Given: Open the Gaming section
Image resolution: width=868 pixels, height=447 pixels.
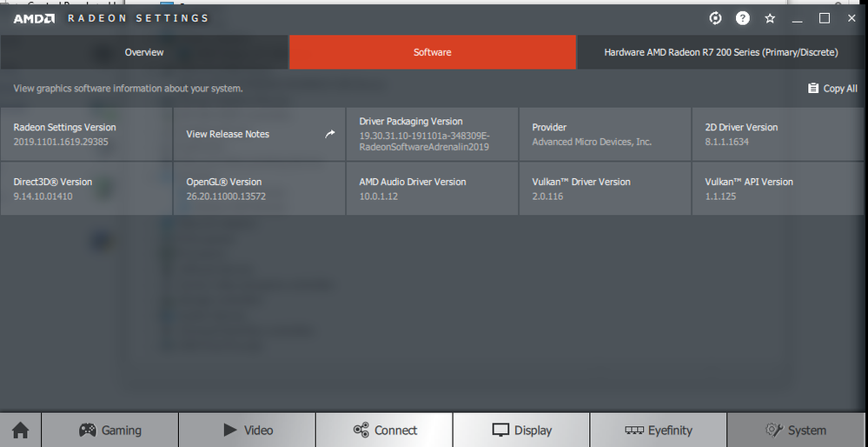Looking at the screenshot, I should point(109,430).
